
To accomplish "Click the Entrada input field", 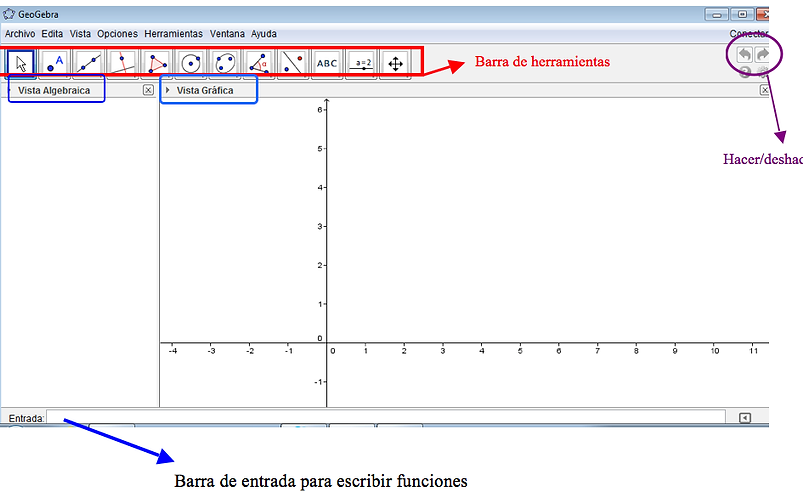I will pyautogui.click(x=386, y=416).
